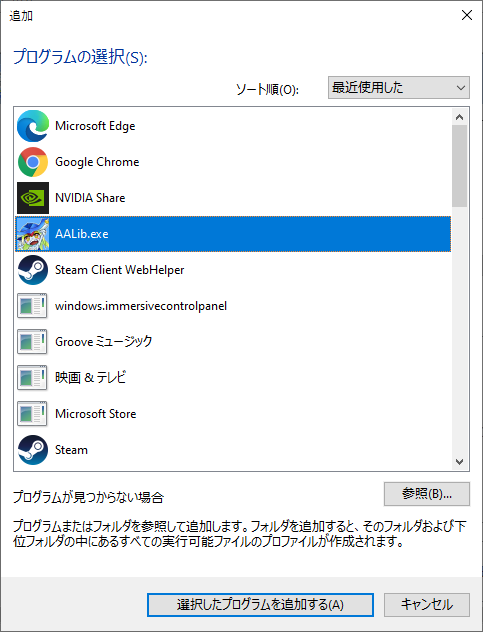483x632 pixels.
Task: Click the list scrollbar down arrow
Action: [x=460, y=462]
